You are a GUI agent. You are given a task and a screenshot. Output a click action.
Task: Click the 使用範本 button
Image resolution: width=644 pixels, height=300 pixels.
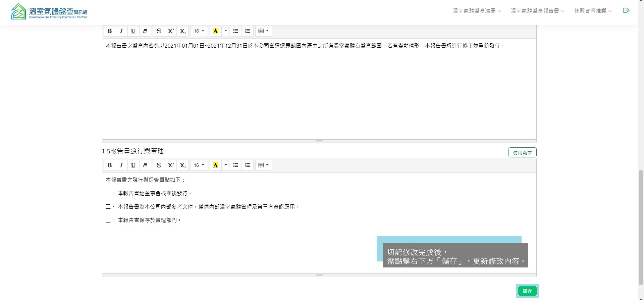(x=522, y=152)
